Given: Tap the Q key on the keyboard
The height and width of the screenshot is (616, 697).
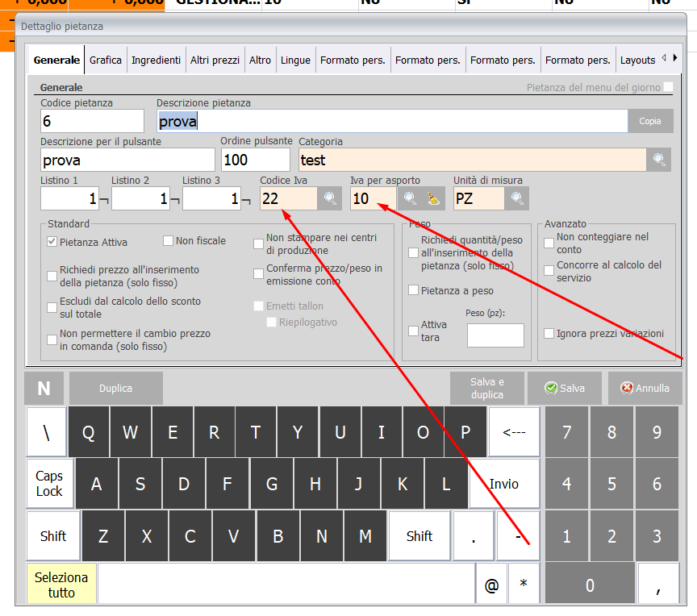Looking at the screenshot, I should point(89,431).
